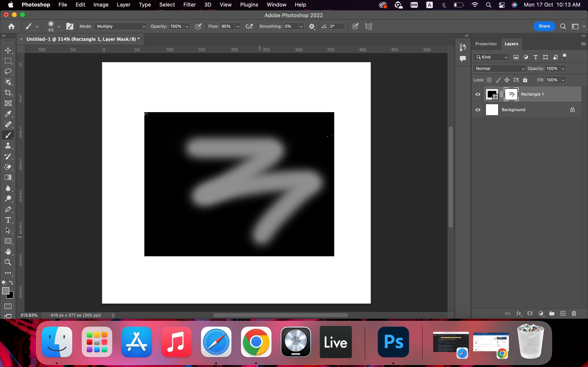Open the Kind filter dropdown
The width and height of the screenshot is (588, 367).
pos(491,57)
